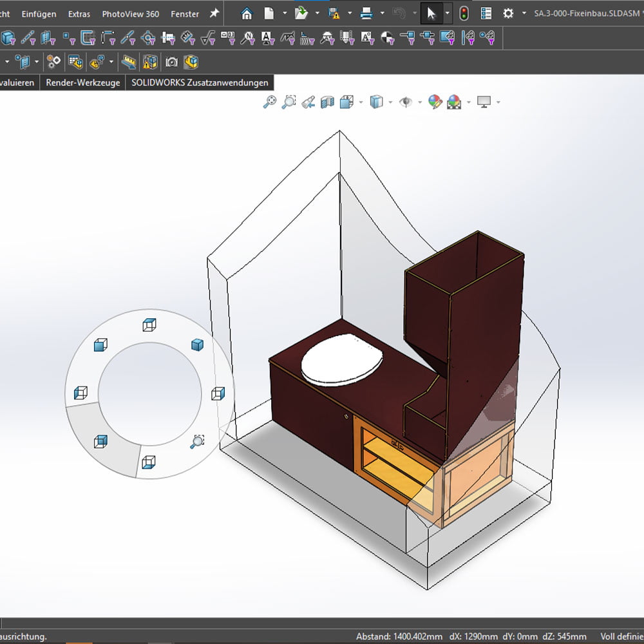This screenshot has height=644, width=644.
Task: Click the Home button in top toolbar
Action: [247, 14]
